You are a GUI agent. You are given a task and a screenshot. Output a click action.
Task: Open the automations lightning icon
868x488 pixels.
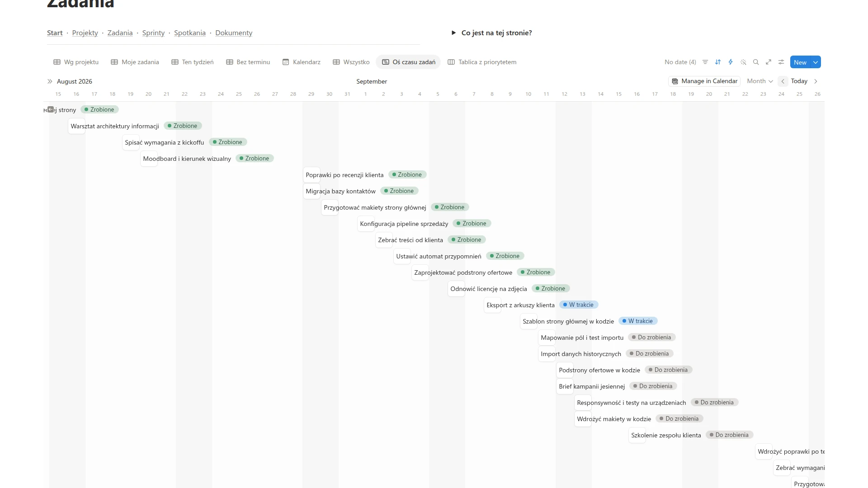point(731,62)
